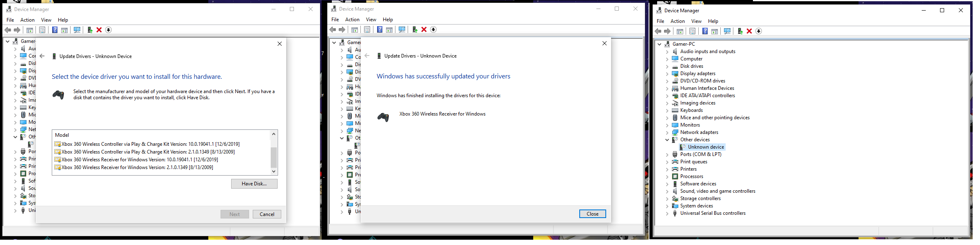
Task: Click red X Uninstall icon in left window toolbar
Action: (x=99, y=30)
